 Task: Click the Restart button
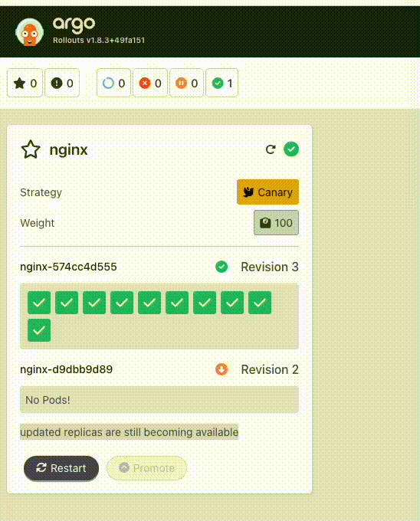[x=61, y=468]
